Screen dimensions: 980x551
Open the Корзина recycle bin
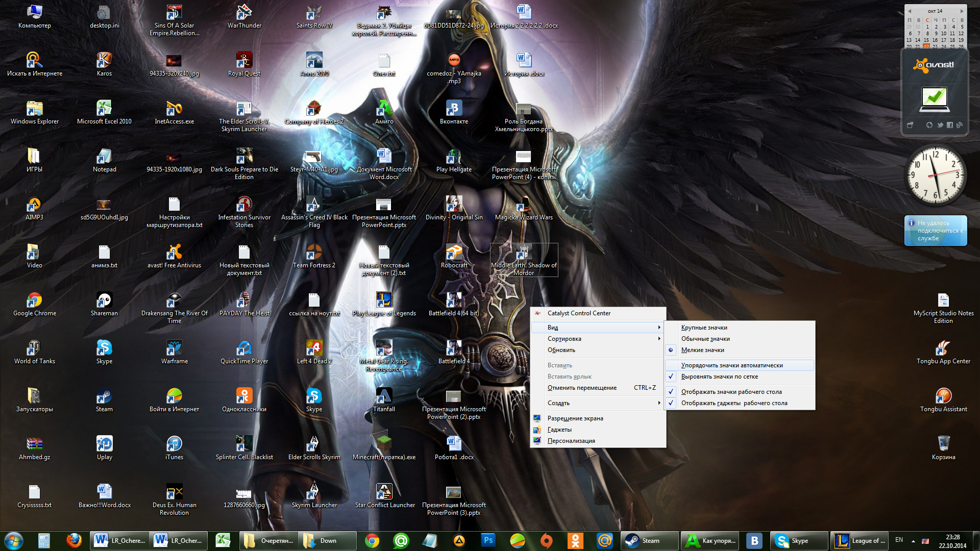[x=943, y=448]
